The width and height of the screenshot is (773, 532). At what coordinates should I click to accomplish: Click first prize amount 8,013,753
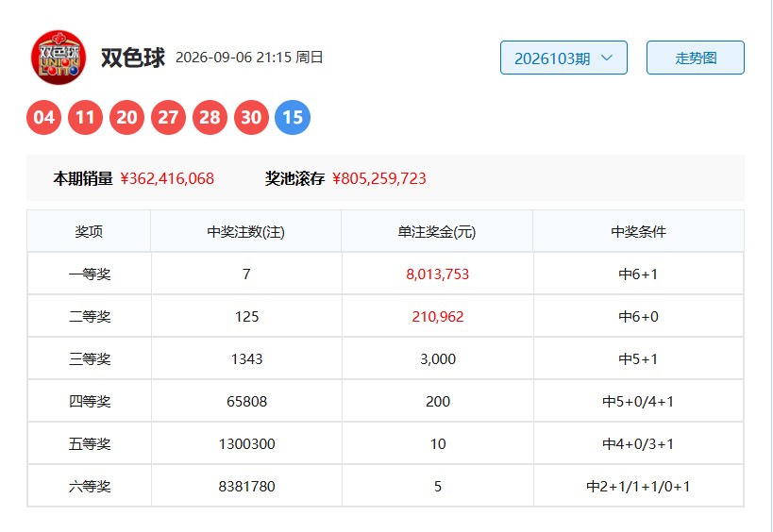point(437,274)
